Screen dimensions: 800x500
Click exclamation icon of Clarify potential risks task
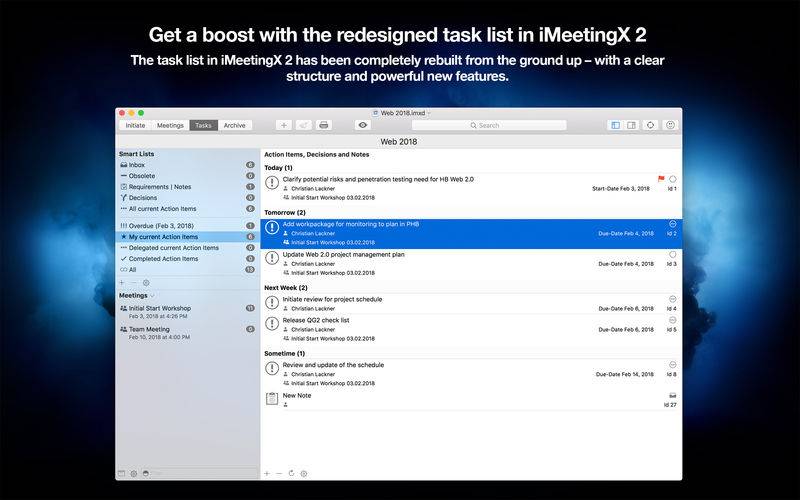(x=272, y=182)
